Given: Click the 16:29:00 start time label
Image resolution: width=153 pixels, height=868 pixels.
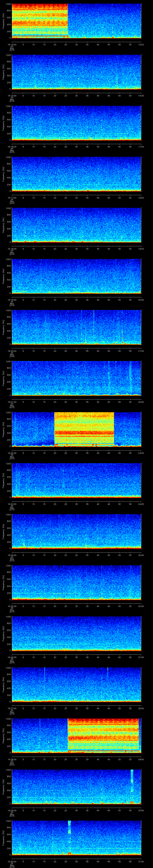Looking at the screenshot, I should pos(12,810).
